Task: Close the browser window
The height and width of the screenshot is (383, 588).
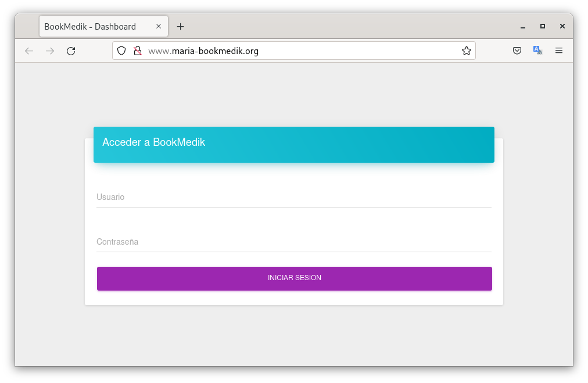Action: tap(562, 27)
